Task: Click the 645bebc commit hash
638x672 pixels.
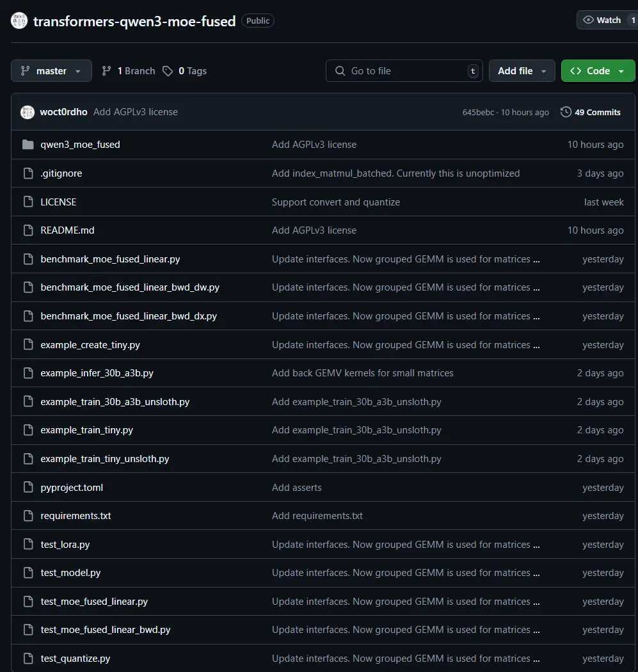Action: (x=478, y=112)
